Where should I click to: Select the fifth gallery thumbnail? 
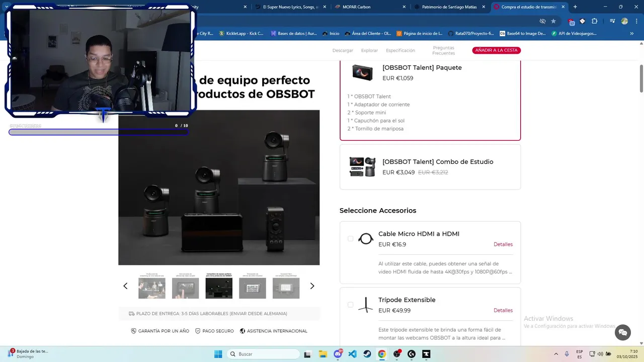[x=286, y=286]
